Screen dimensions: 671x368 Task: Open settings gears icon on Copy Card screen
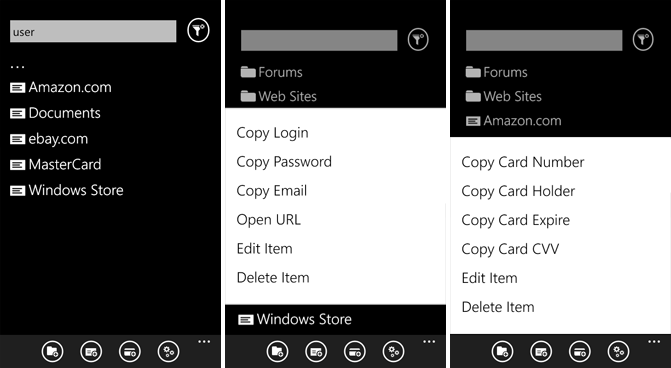pos(618,352)
